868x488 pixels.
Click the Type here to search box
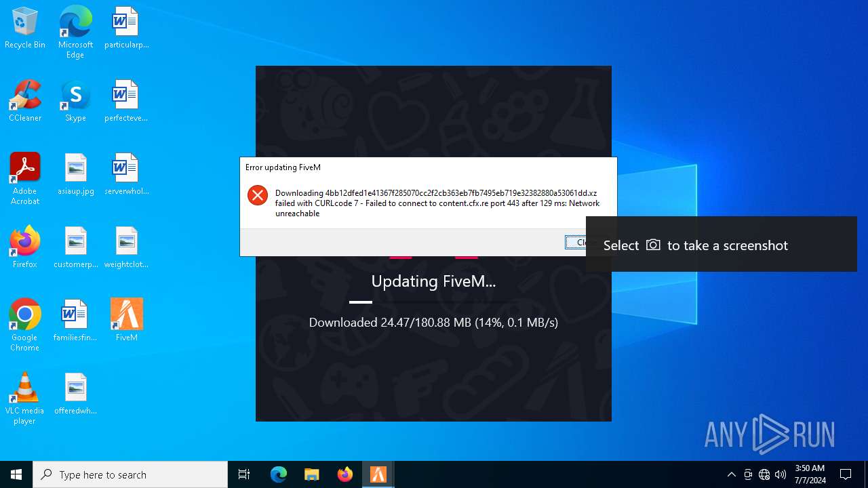pos(130,474)
